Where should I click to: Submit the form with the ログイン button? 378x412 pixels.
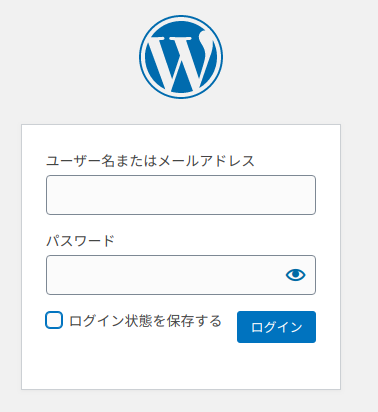(276, 327)
